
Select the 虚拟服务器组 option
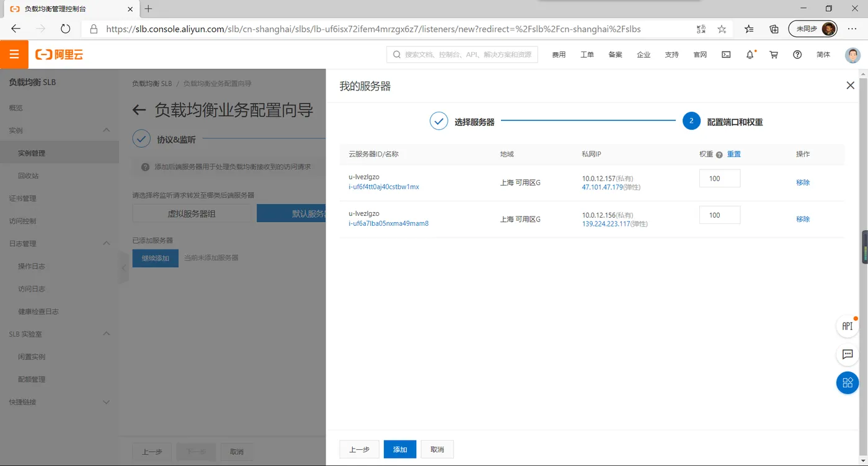point(192,213)
